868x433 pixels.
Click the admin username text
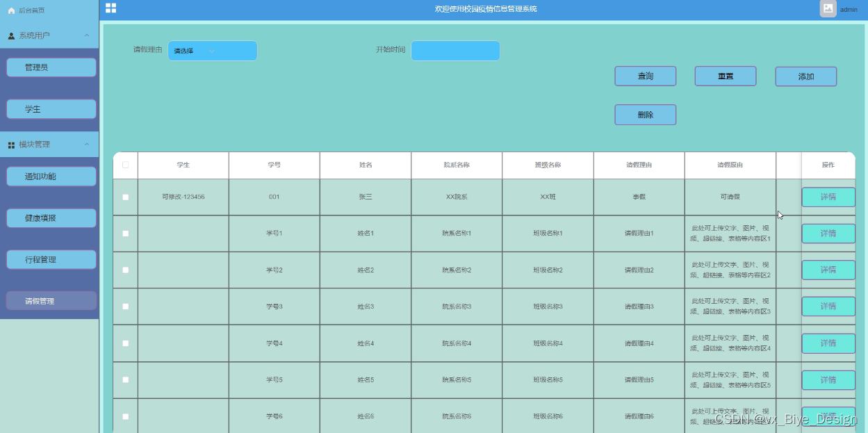point(849,10)
